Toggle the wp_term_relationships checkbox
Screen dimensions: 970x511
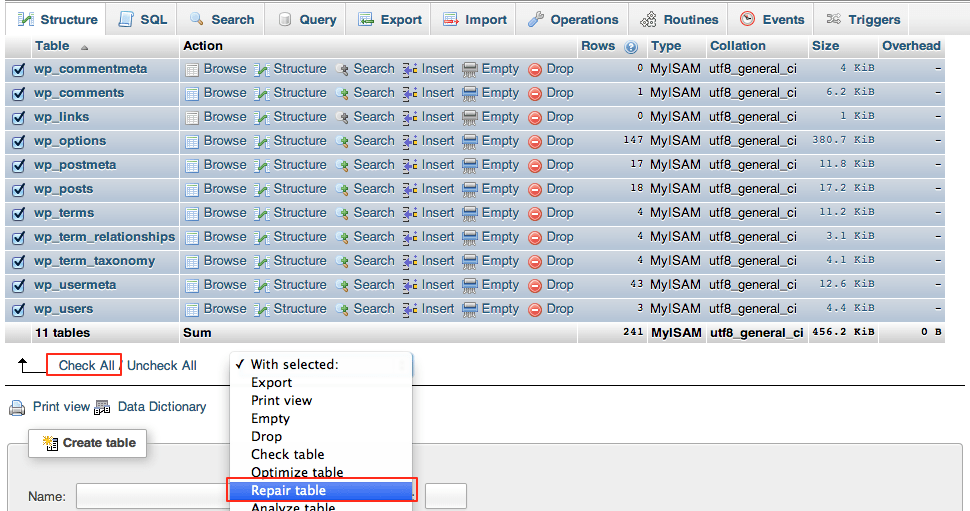pyautogui.click(x=19, y=238)
